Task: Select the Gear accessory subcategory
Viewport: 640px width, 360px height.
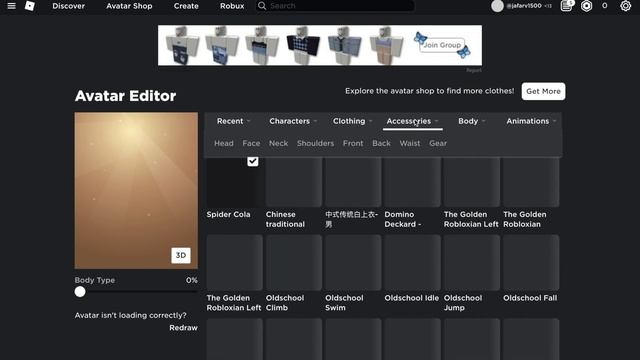Action: [438, 143]
